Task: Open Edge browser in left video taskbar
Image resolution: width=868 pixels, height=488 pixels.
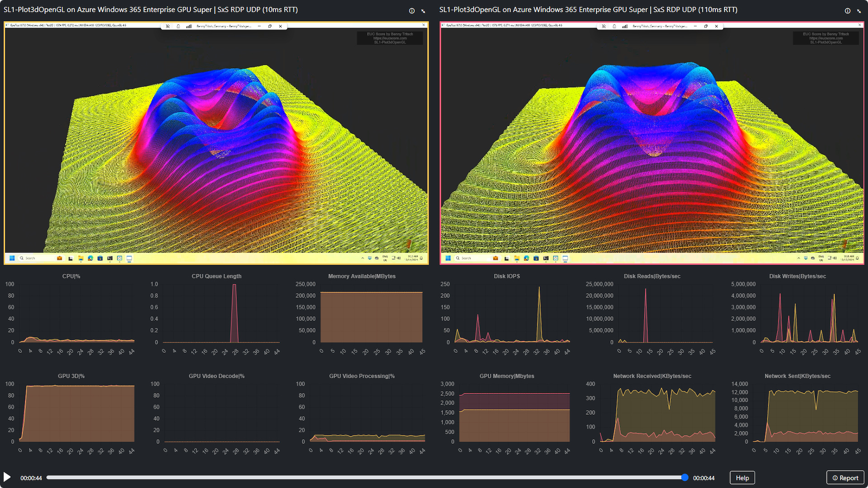Action: pos(90,258)
